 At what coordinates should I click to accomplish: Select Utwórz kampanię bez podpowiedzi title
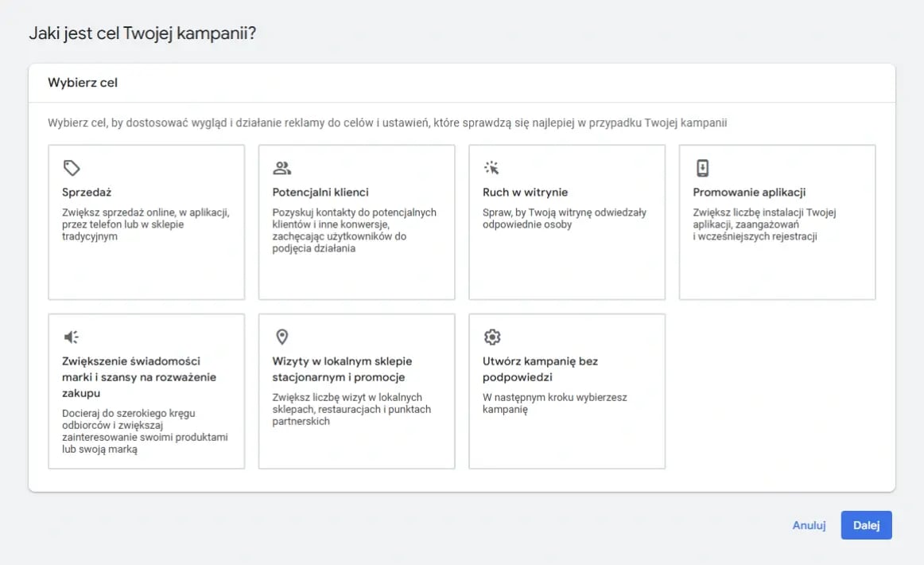pos(540,368)
